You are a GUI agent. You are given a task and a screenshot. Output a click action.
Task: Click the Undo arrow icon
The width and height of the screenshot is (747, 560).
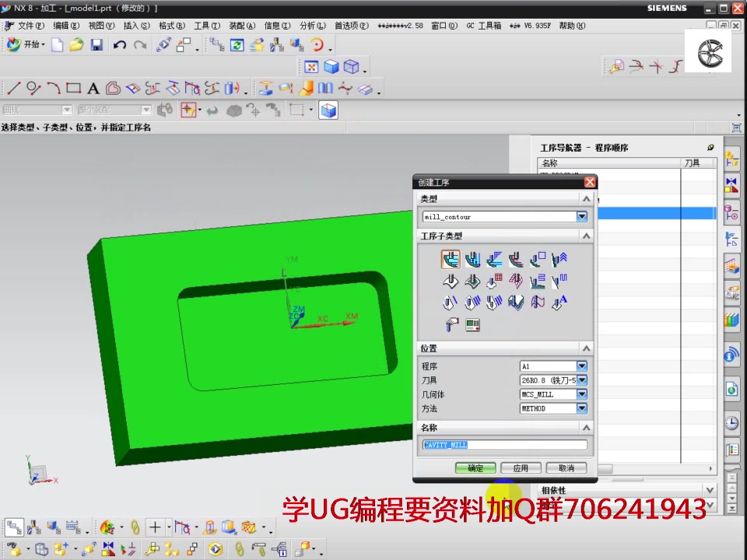(x=118, y=44)
